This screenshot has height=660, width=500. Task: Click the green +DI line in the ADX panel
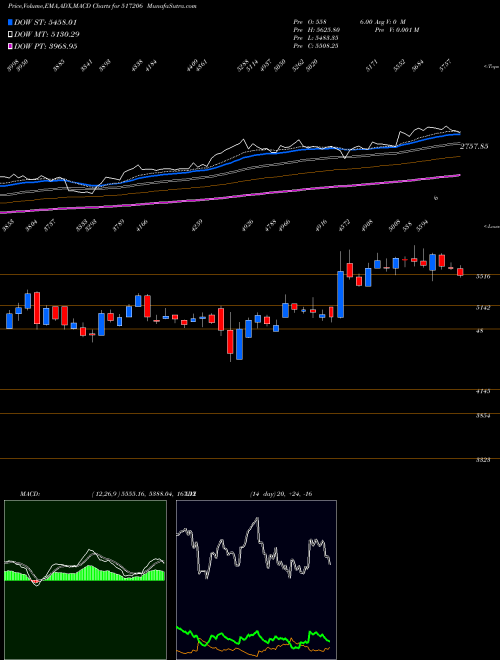click(253, 638)
